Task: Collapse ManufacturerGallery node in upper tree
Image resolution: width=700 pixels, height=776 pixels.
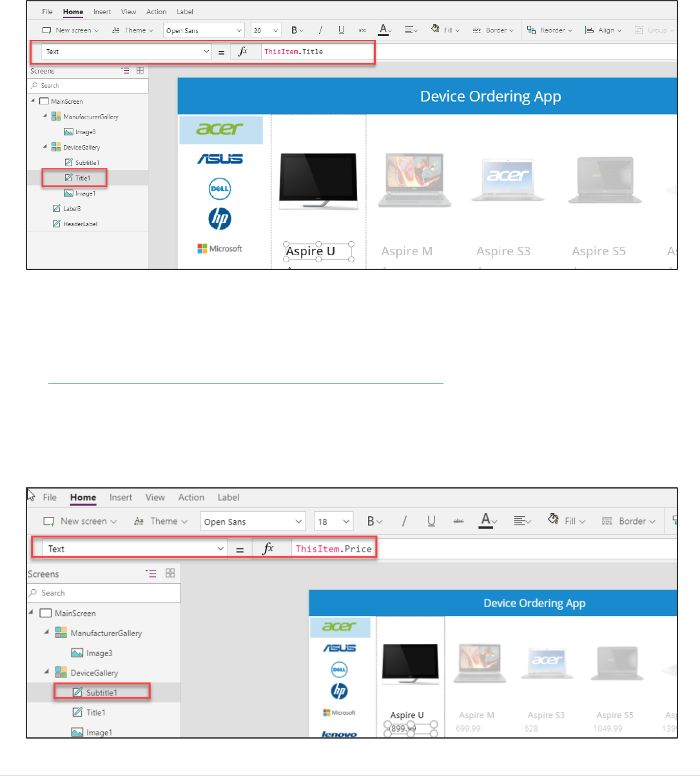Action: [x=45, y=116]
